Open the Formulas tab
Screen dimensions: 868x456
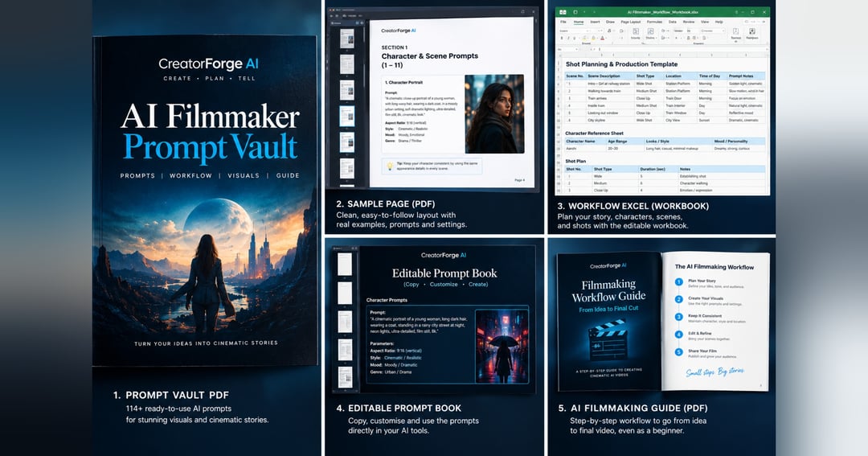click(x=654, y=22)
